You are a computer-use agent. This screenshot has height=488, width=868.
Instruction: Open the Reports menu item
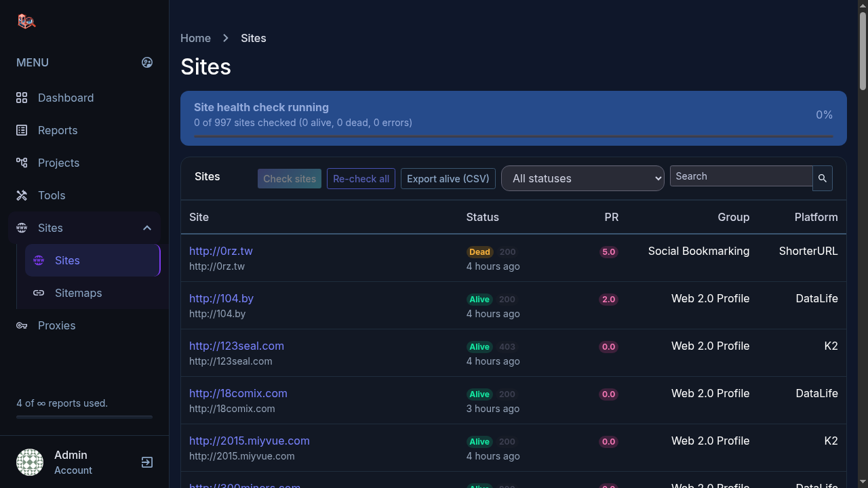[84, 130]
